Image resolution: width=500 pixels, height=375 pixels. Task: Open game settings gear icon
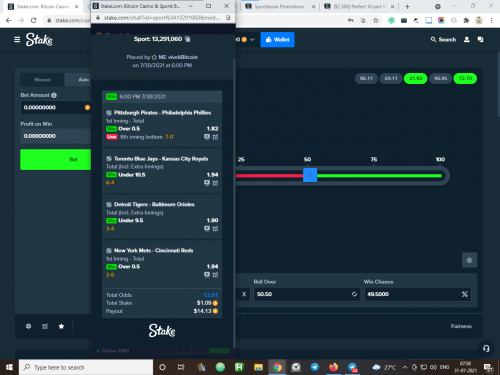(28, 326)
